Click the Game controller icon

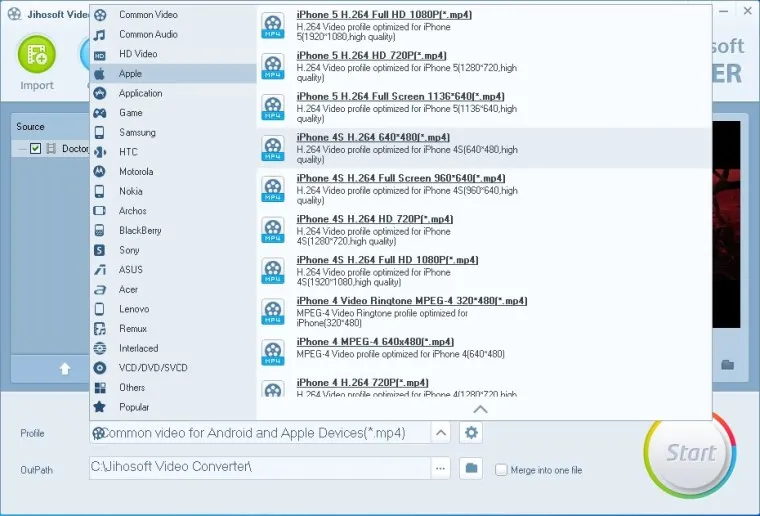tap(100, 113)
